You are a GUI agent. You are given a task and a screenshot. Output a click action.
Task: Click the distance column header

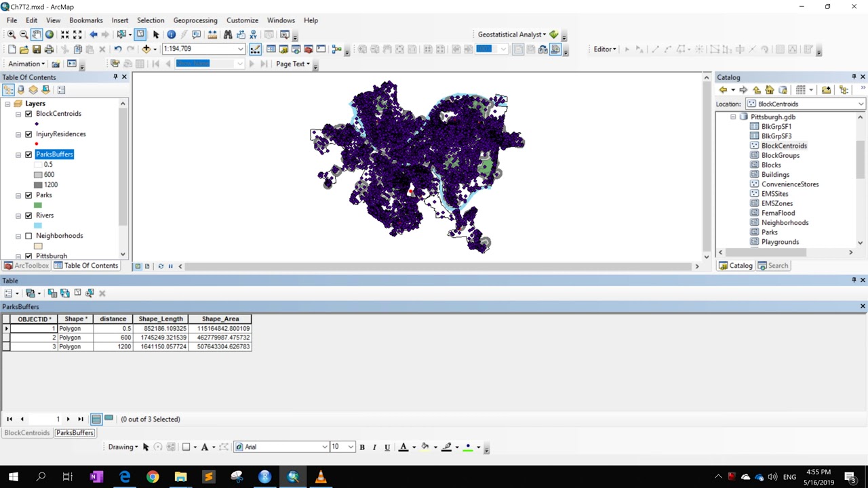113,319
